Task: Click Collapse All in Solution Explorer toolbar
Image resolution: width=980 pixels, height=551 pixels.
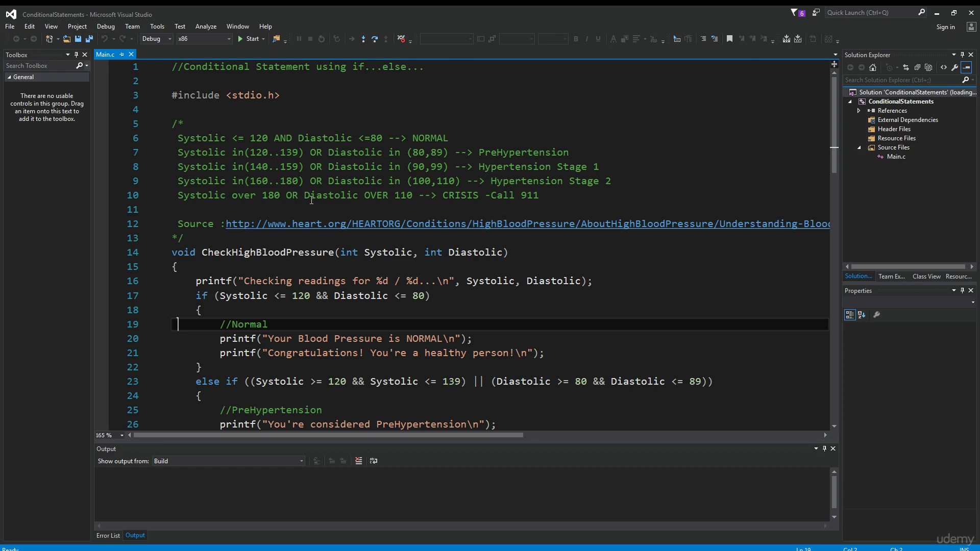Action: (917, 67)
